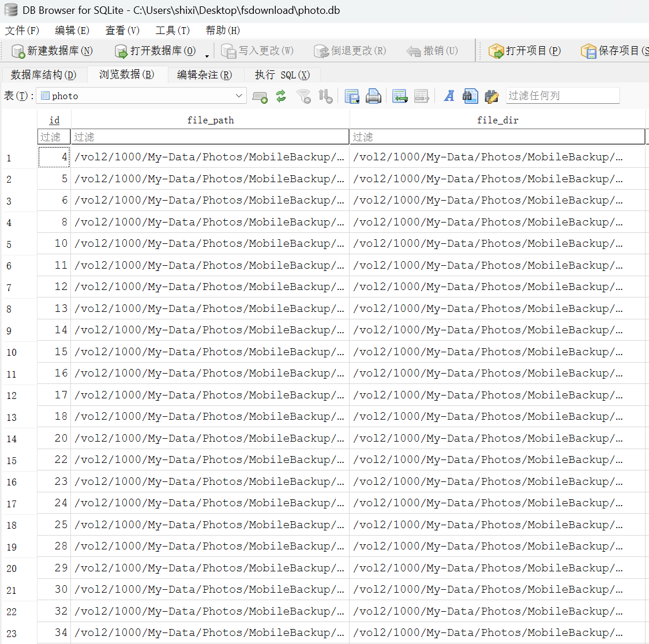The height and width of the screenshot is (644, 649).
Task: Click the Undo (撤销) button
Action: coord(433,51)
